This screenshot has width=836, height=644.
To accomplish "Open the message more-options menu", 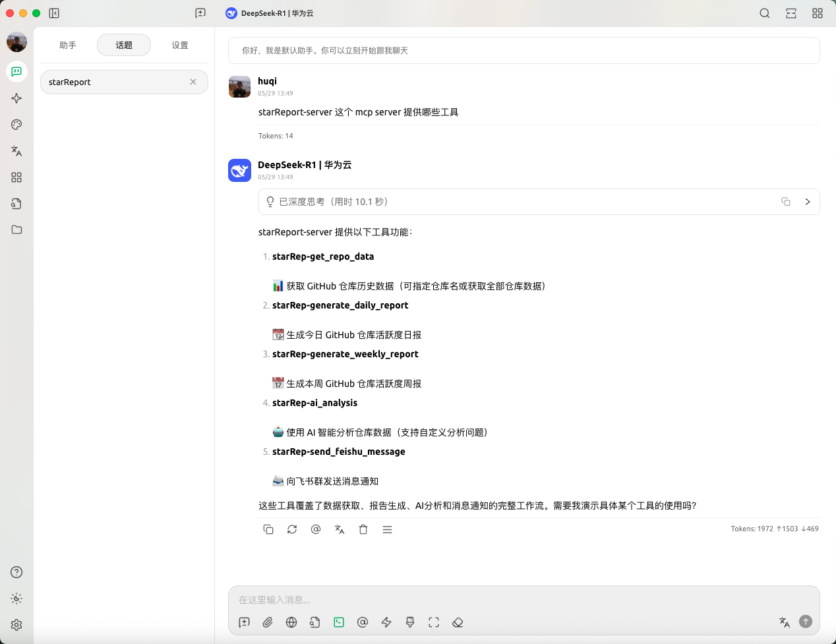I will pyautogui.click(x=387, y=529).
